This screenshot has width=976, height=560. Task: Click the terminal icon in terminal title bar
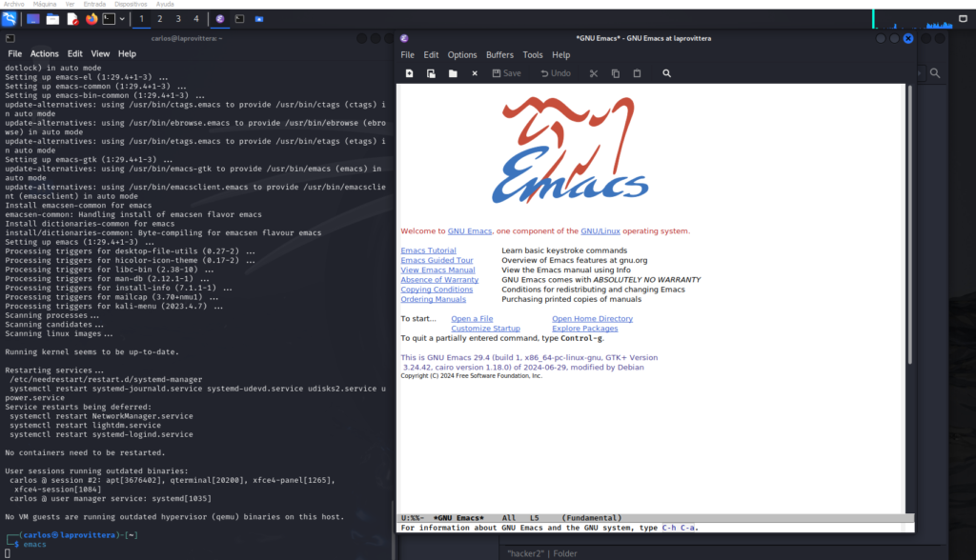10,39
